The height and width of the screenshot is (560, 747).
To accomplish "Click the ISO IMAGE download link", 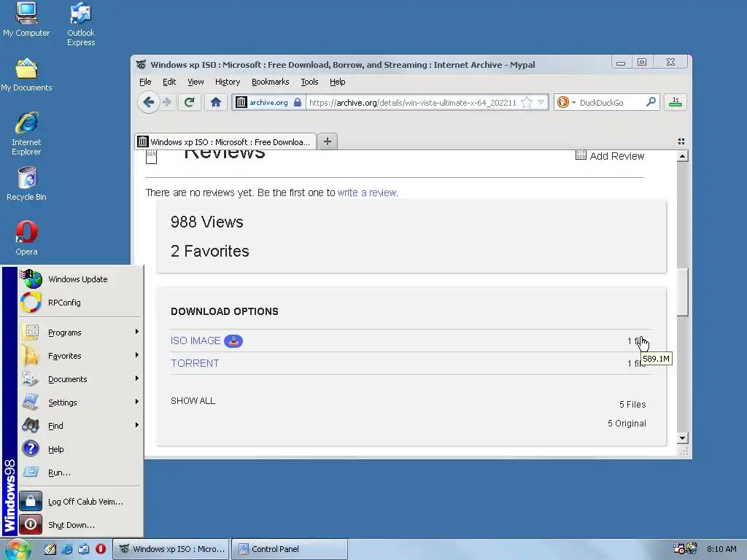I will [196, 341].
